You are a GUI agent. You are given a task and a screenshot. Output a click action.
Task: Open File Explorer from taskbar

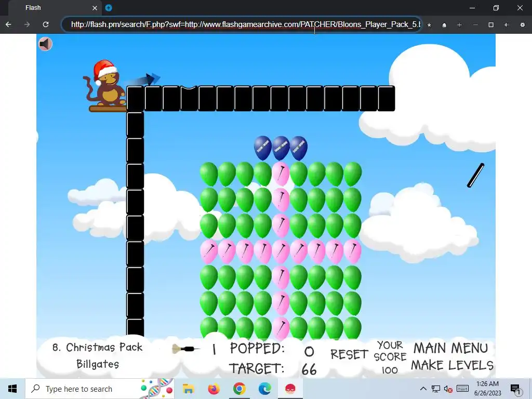pyautogui.click(x=188, y=389)
